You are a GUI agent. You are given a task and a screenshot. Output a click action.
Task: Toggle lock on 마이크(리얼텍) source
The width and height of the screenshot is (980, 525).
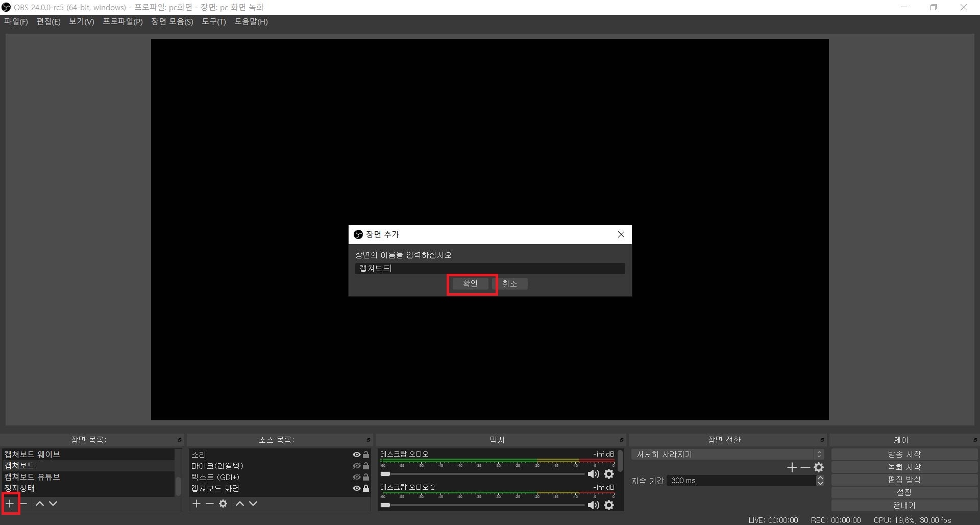tap(365, 466)
